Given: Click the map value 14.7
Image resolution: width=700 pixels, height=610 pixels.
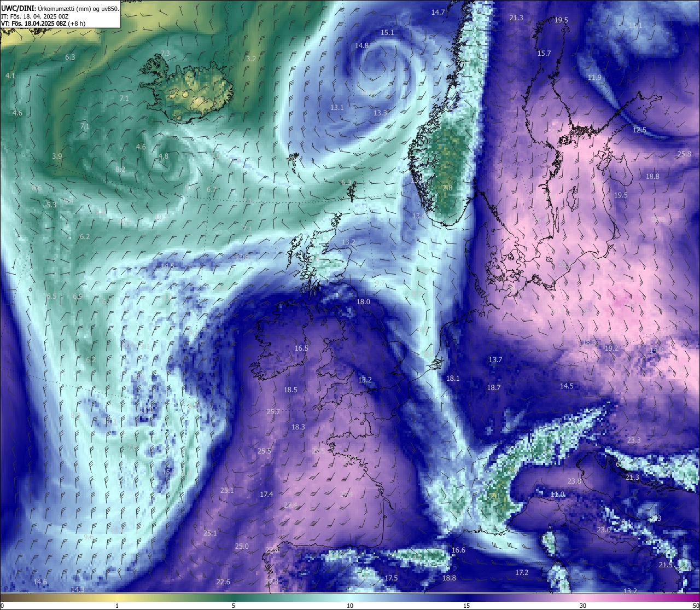Looking at the screenshot, I should [x=438, y=12].
